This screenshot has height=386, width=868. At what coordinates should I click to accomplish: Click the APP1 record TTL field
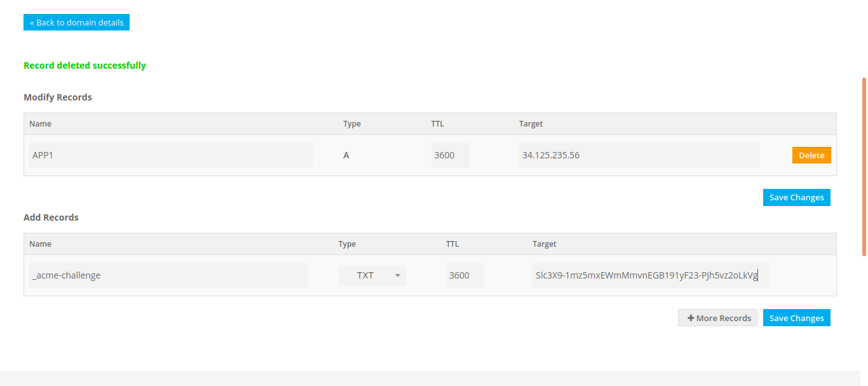click(x=450, y=155)
